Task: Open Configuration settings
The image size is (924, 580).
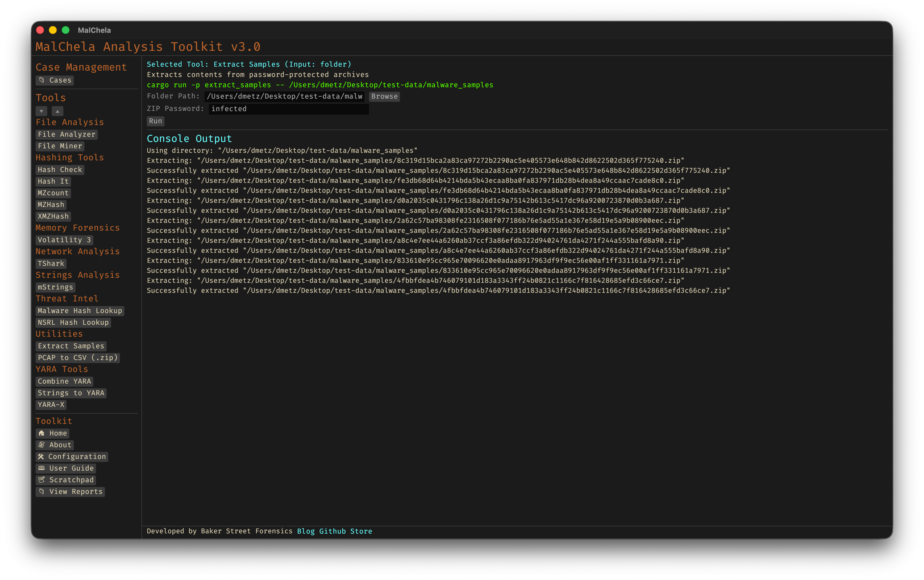Action: [72, 457]
